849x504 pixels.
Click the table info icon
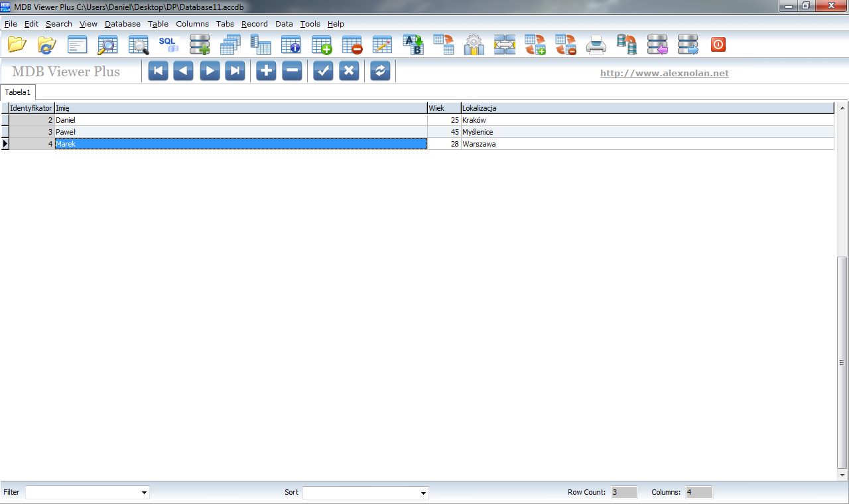pyautogui.click(x=291, y=44)
